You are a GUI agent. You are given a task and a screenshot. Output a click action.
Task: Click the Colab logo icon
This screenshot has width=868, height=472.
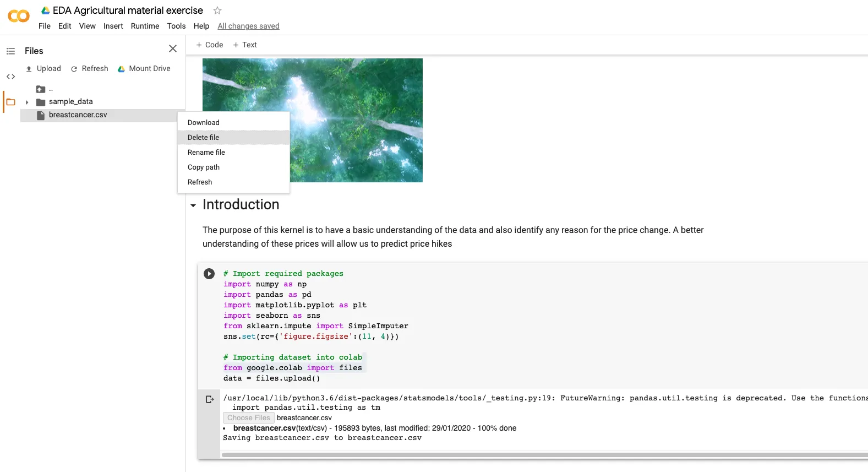coord(19,17)
